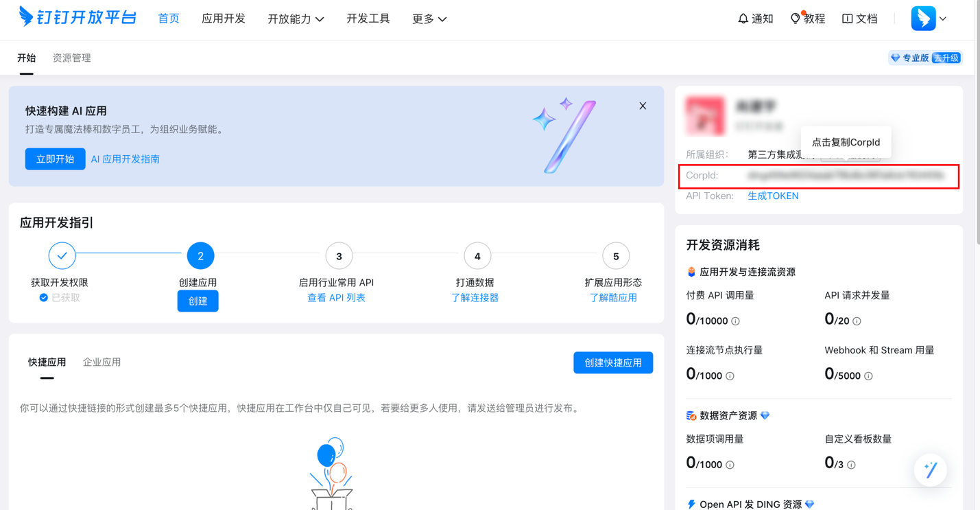Click the 立即开始 button
The height and width of the screenshot is (510, 980).
(x=56, y=159)
